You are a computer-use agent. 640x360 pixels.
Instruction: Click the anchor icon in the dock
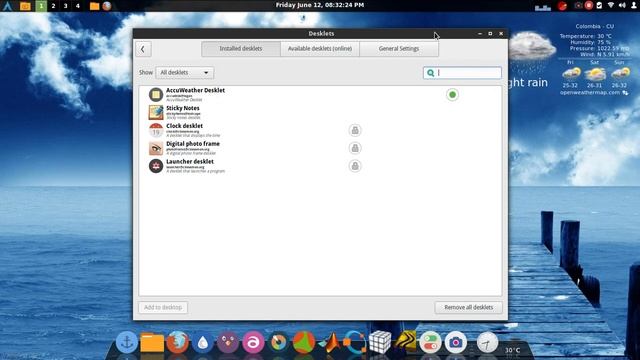127,342
